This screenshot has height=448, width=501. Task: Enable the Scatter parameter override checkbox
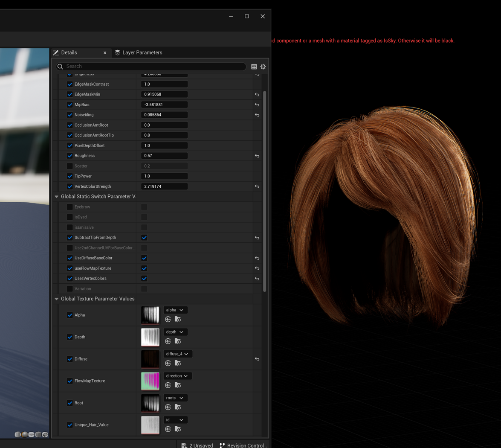click(70, 166)
